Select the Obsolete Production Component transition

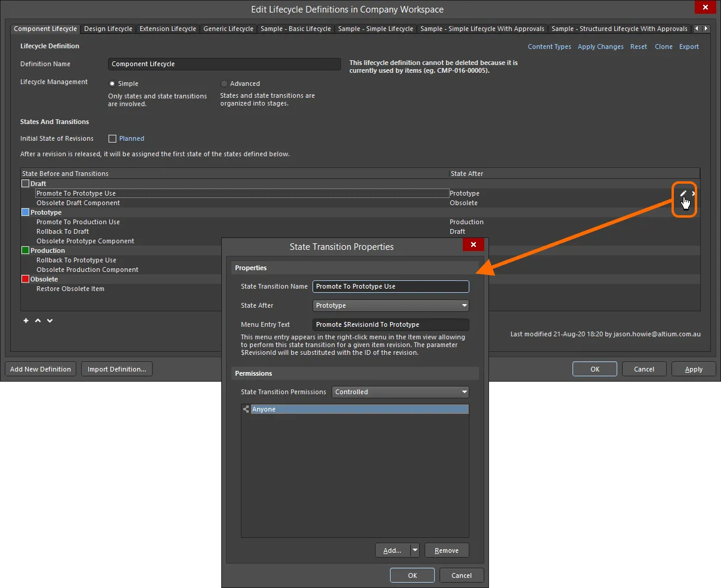point(87,270)
